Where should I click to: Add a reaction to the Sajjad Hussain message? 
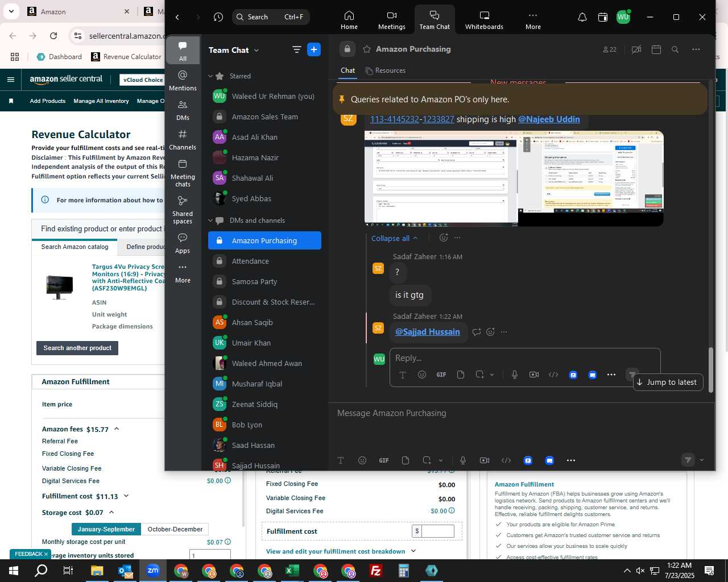tap(490, 332)
